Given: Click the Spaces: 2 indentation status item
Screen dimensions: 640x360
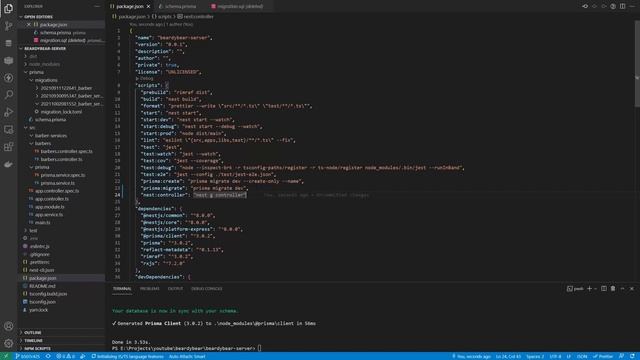Looking at the screenshot, I should pyautogui.click(x=535, y=356).
